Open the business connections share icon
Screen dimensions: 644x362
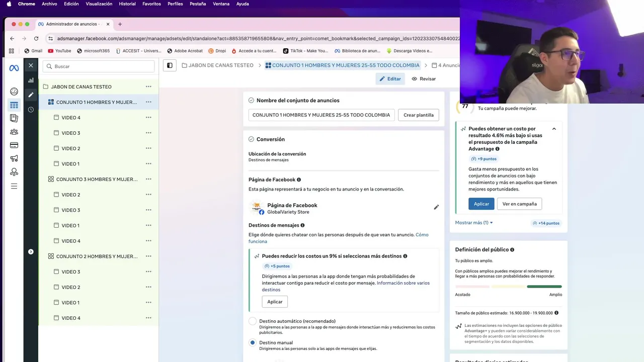14,172
